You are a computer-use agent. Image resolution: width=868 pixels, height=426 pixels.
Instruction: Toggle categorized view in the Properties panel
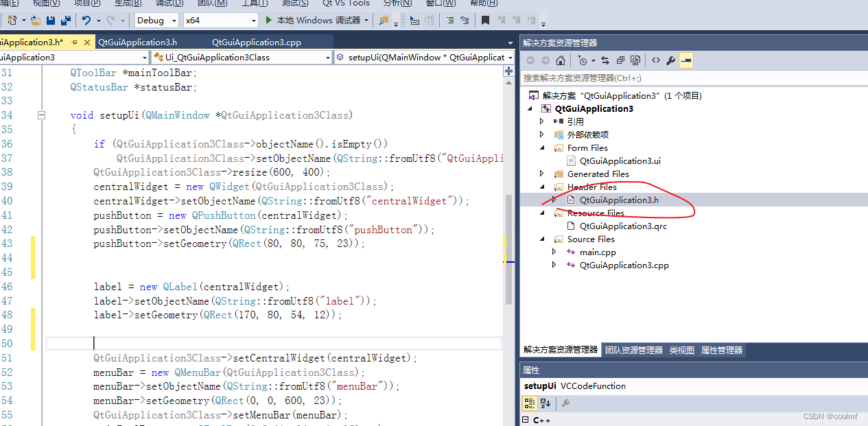(530, 403)
